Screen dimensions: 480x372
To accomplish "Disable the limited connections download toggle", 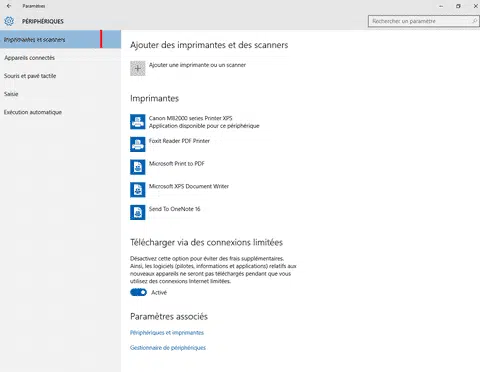I will pos(138,292).
